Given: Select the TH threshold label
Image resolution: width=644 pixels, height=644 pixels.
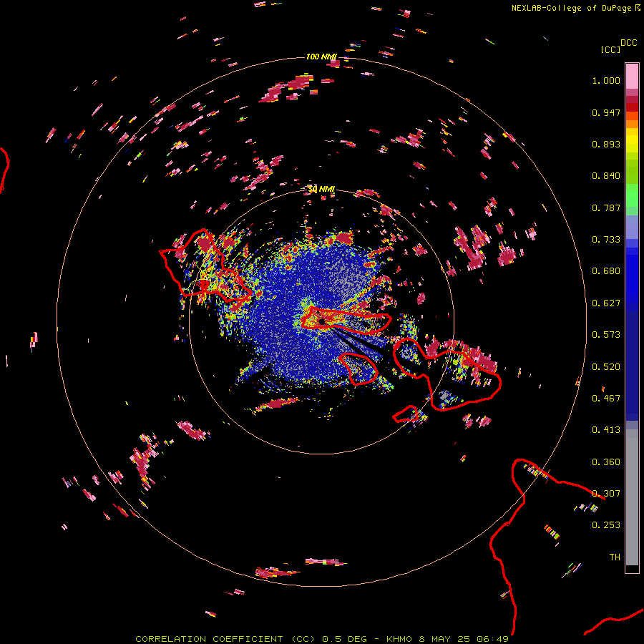Looking at the screenshot, I should point(615,557).
